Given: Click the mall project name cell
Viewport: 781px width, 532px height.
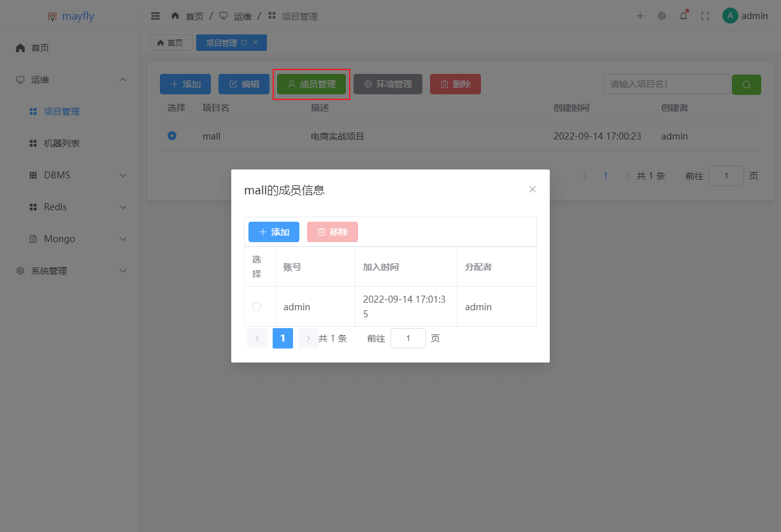Looking at the screenshot, I should 211,136.
